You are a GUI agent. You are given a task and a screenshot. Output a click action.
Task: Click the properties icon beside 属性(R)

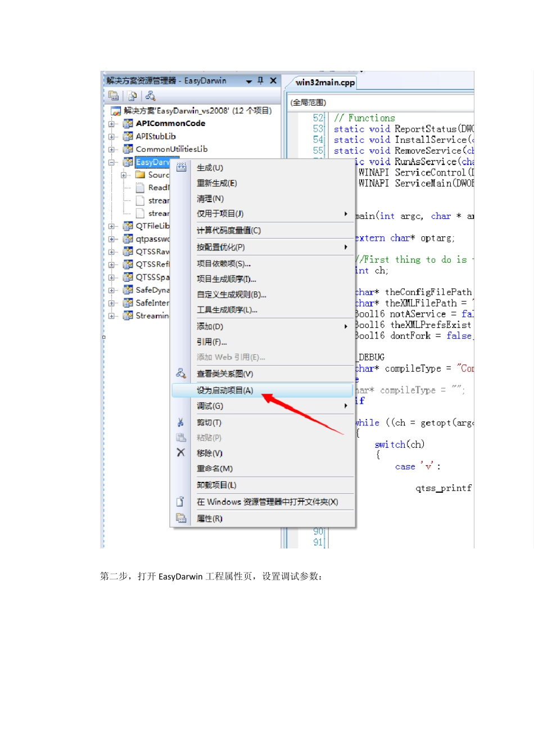click(x=181, y=518)
